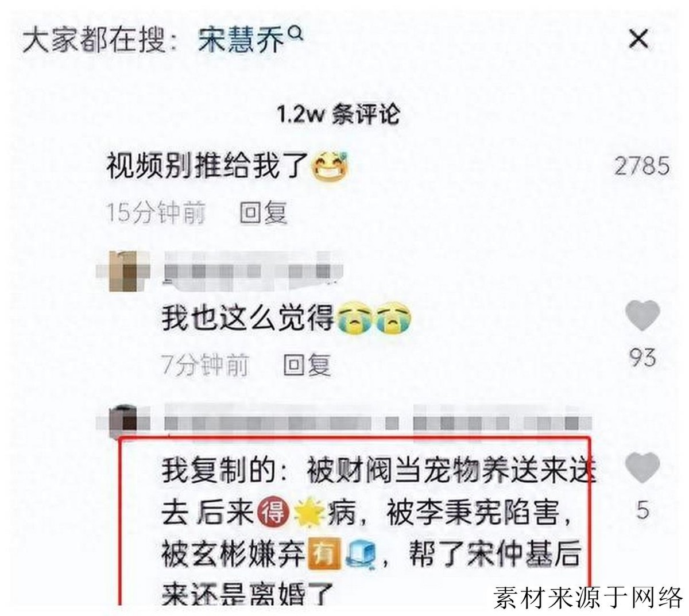Tap the small magnifier icon beside 宋慧乔

(295, 34)
